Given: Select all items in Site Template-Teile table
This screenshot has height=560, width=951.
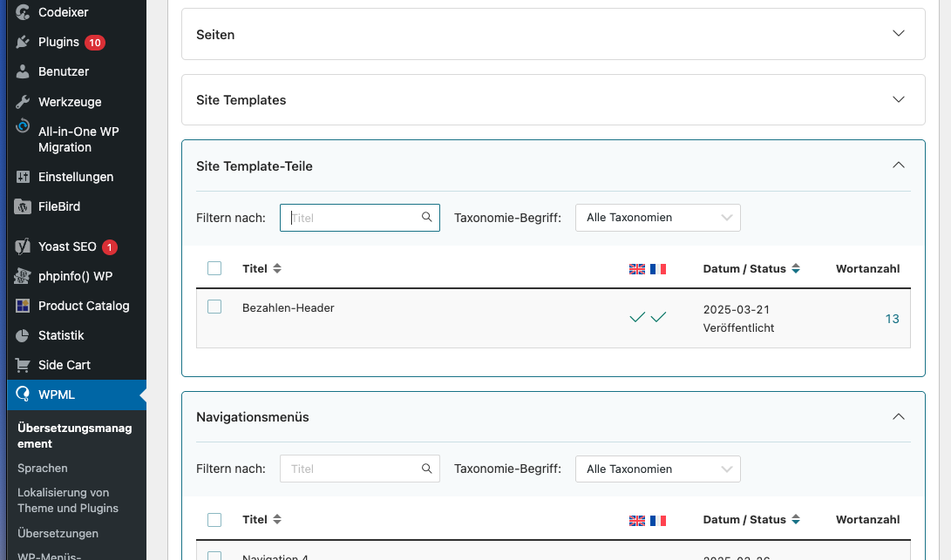Looking at the screenshot, I should click(214, 268).
